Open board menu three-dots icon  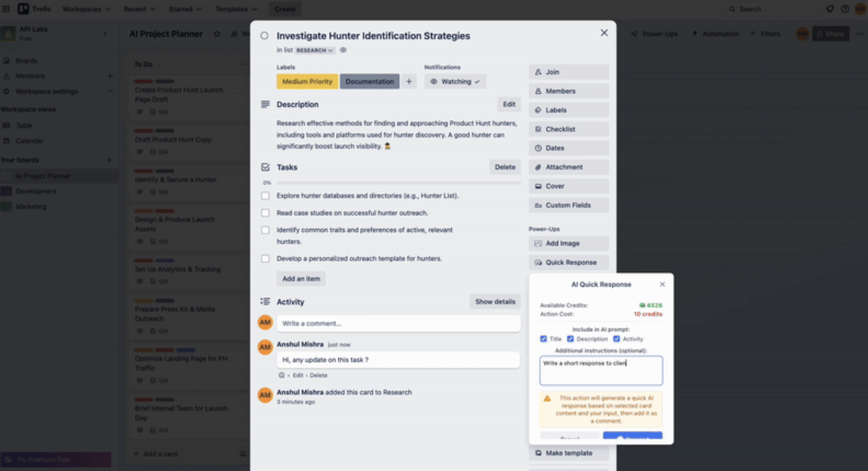(x=859, y=33)
